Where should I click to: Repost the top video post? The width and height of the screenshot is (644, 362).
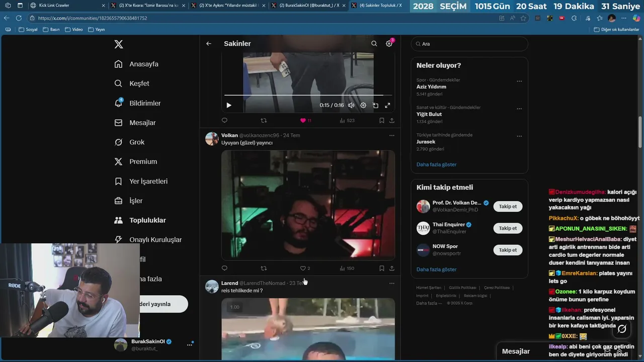tap(264, 120)
